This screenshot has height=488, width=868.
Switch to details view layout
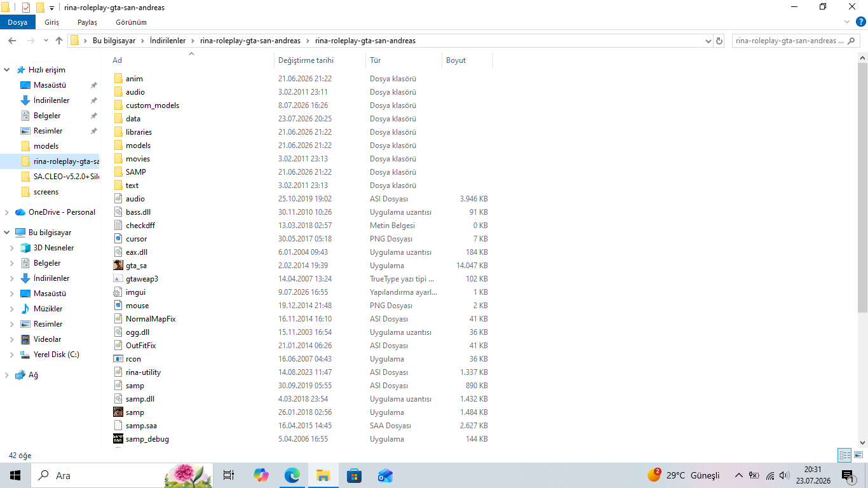pyautogui.click(x=844, y=455)
